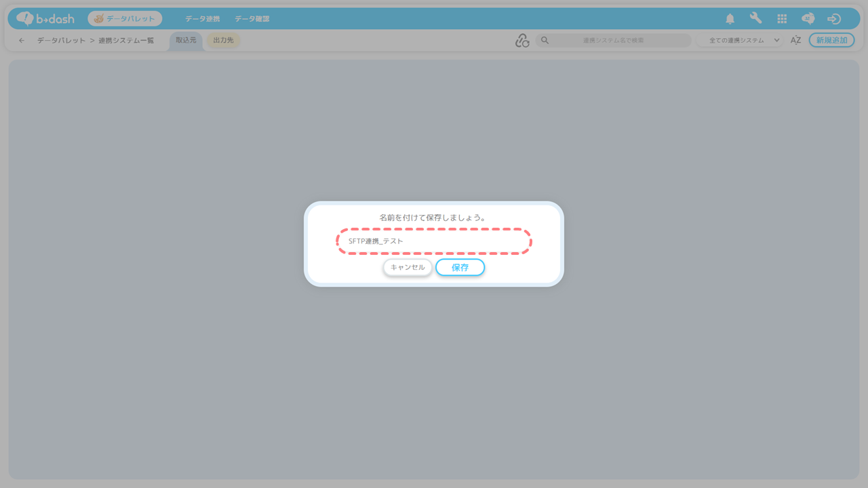Screen dimensions: 868x488
Task: Go back using the left arrow
Action: point(22,41)
